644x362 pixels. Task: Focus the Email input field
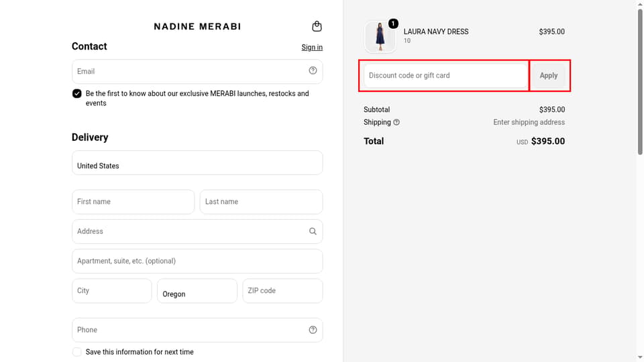pyautogui.click(x=197, y=72)
